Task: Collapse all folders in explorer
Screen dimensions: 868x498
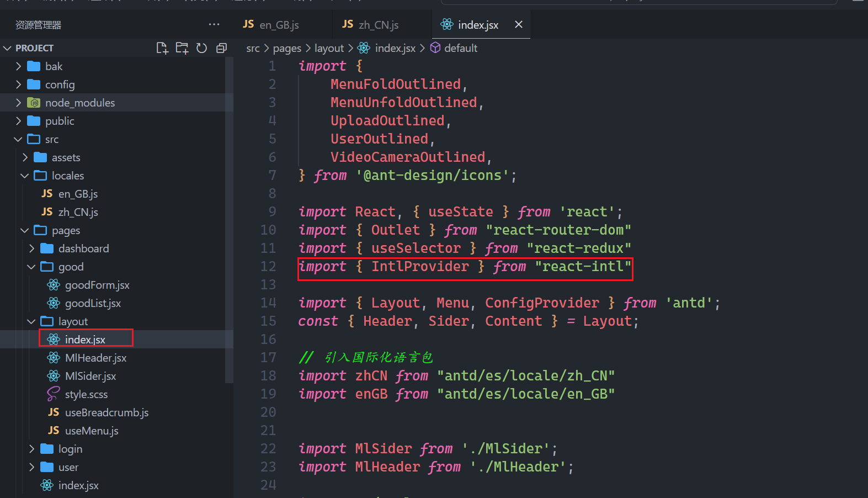Action: tap(221, 48)
